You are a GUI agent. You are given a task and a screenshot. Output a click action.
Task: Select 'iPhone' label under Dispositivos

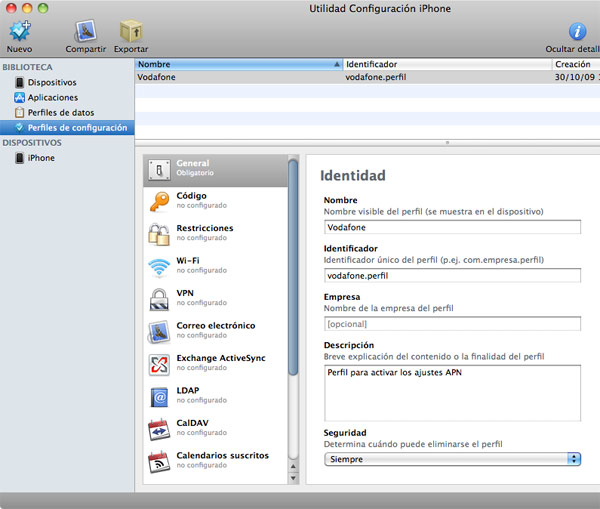(x=41, y=158)
